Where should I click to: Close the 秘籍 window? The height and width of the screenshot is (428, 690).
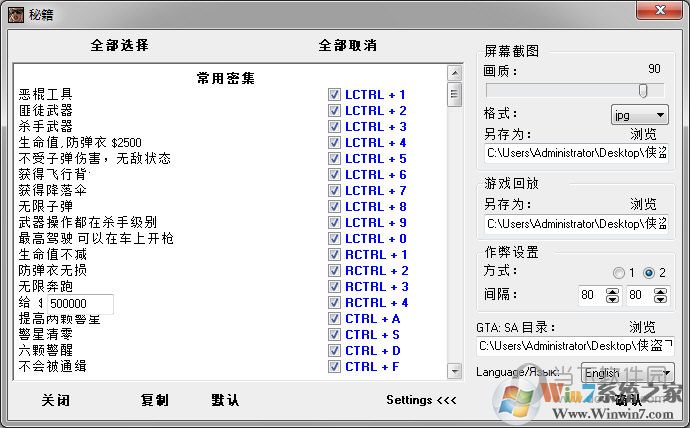(x=659, y=10)
